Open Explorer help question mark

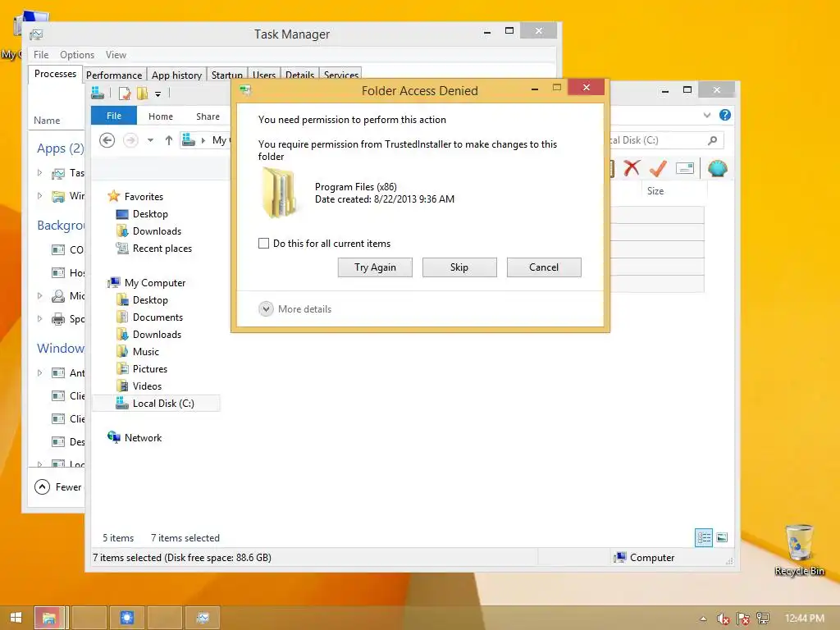(x=725, y=115)
